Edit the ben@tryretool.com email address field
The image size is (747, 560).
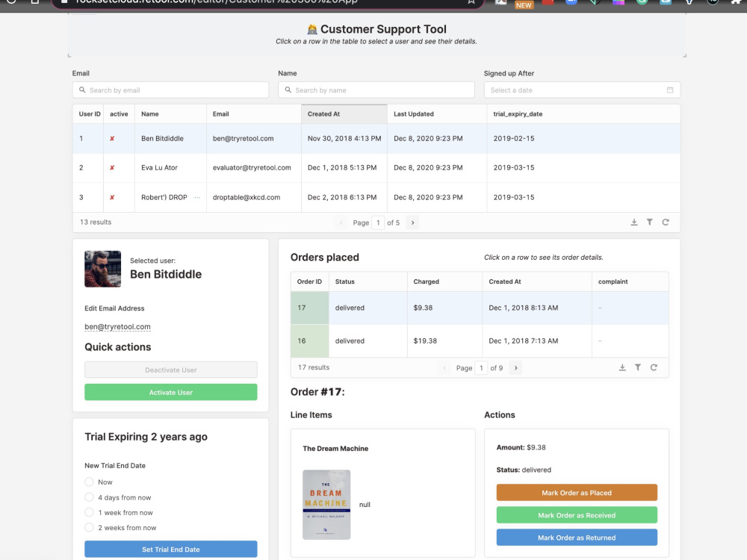[118, 327]
